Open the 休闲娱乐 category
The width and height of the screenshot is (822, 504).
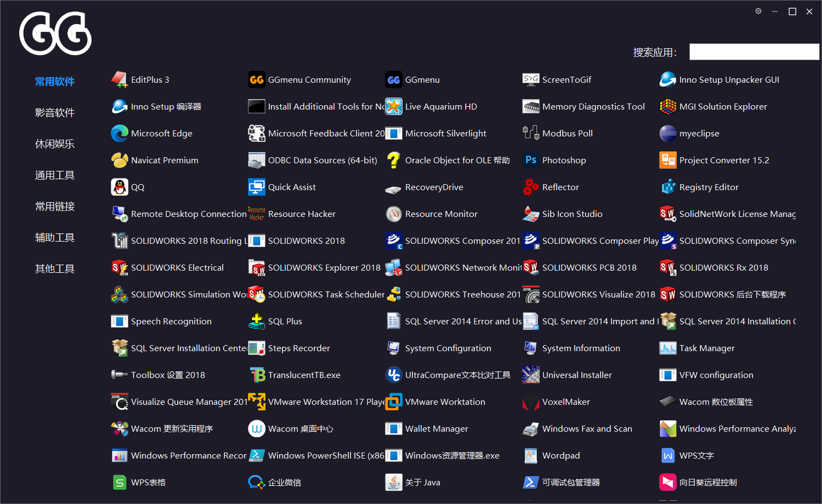pyautogui.click(x=55, y=144)
